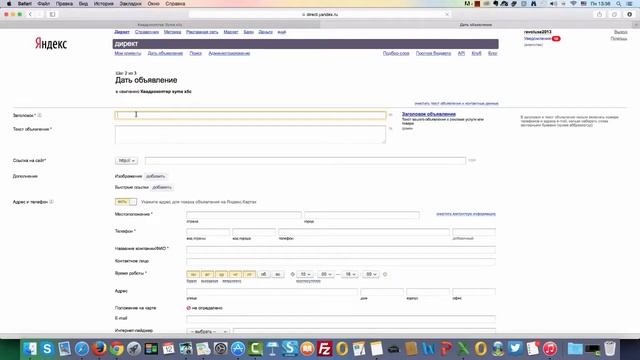The width and height of the screenshot is (640, 360).
Task: Switch to the first Safari tab
Action: click(x=160, y=25)
